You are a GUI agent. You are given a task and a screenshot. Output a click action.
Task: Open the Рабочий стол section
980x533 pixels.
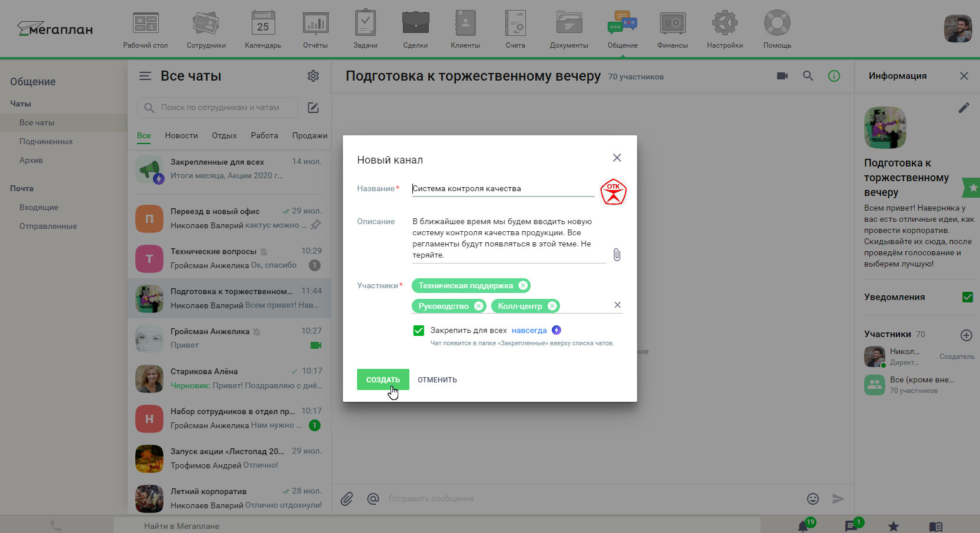point(145,29)
